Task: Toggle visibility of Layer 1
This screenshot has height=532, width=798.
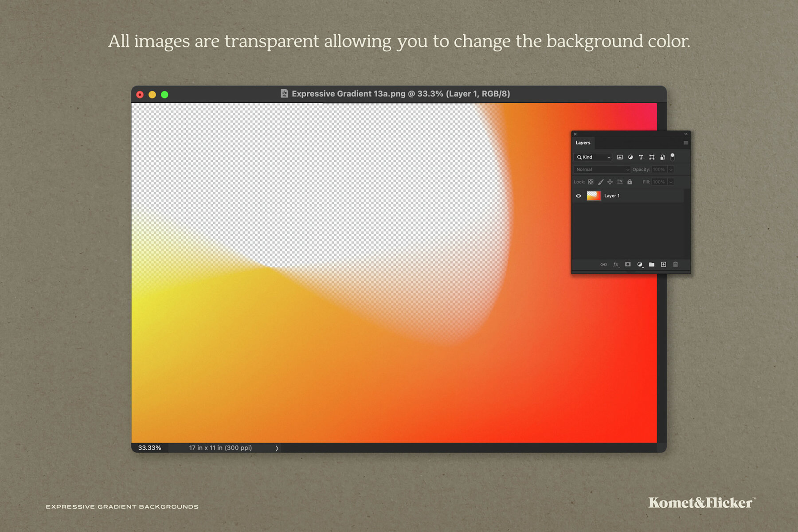Action: coord(578,196)
